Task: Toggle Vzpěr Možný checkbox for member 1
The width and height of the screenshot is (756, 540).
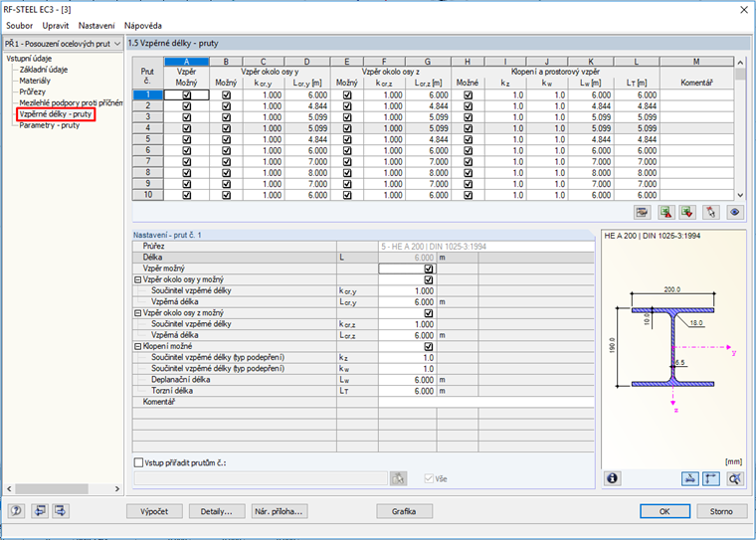Action: click(187, 95)
